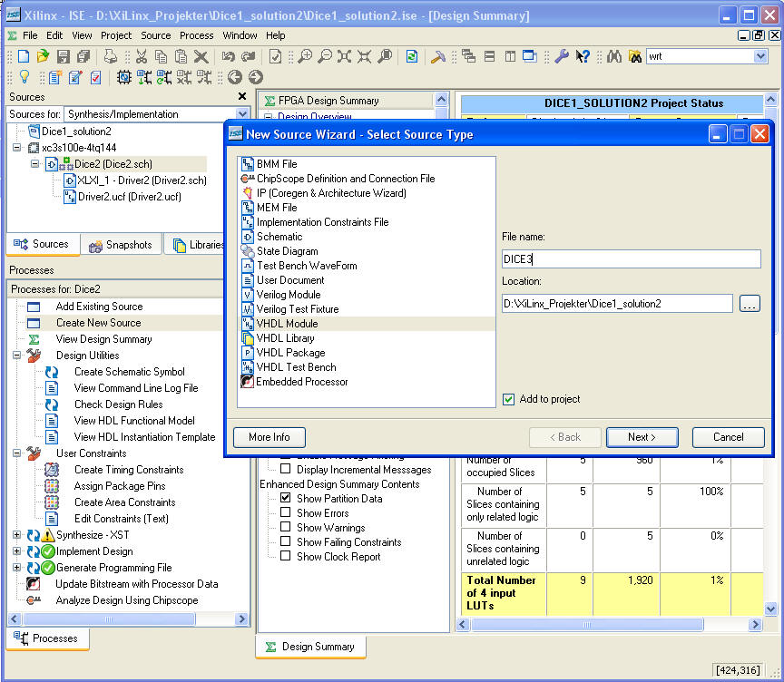
Task: Click the back arrow navigation icon
Action: (235, 77)
